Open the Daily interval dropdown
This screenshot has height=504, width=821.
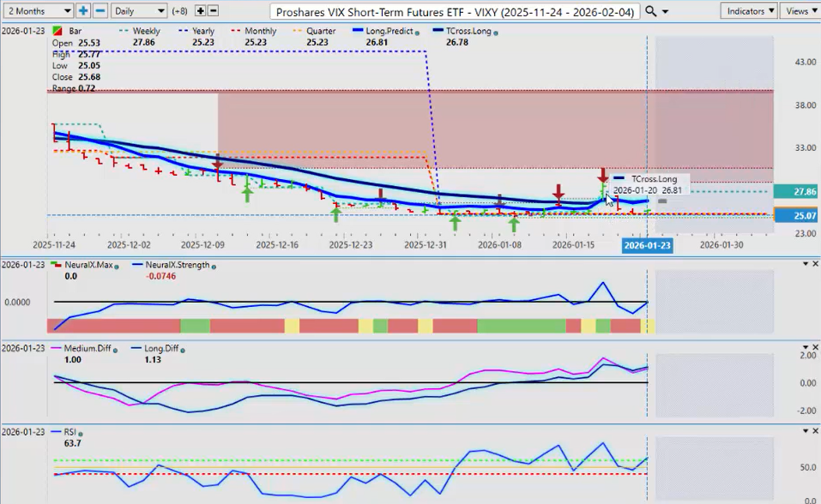coord(137,11)
